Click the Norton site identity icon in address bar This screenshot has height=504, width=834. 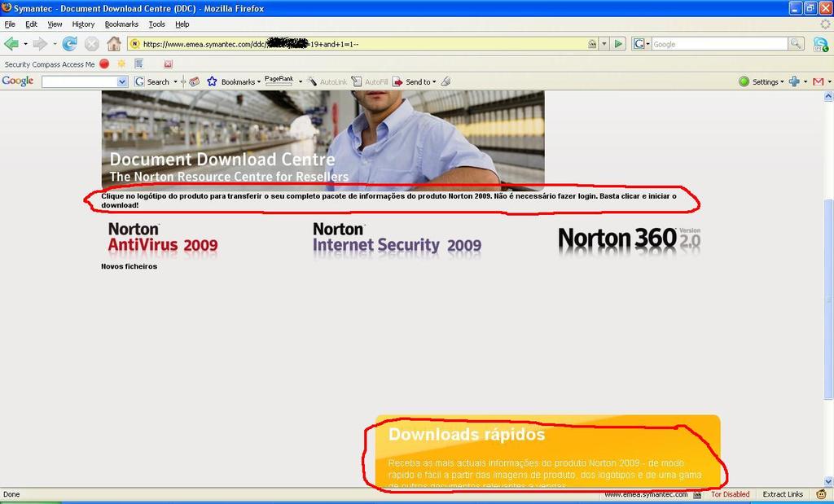tap(135, 44)
